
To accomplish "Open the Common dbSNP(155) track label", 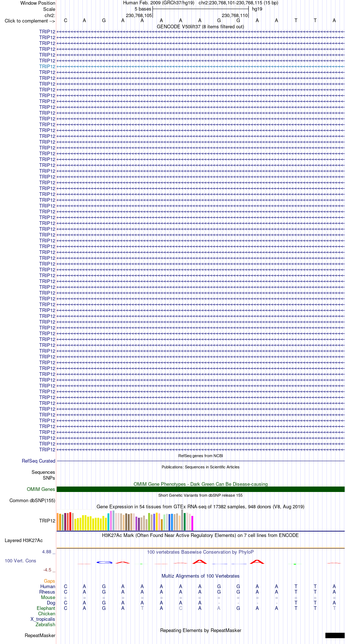I will [x=32, y=500].
